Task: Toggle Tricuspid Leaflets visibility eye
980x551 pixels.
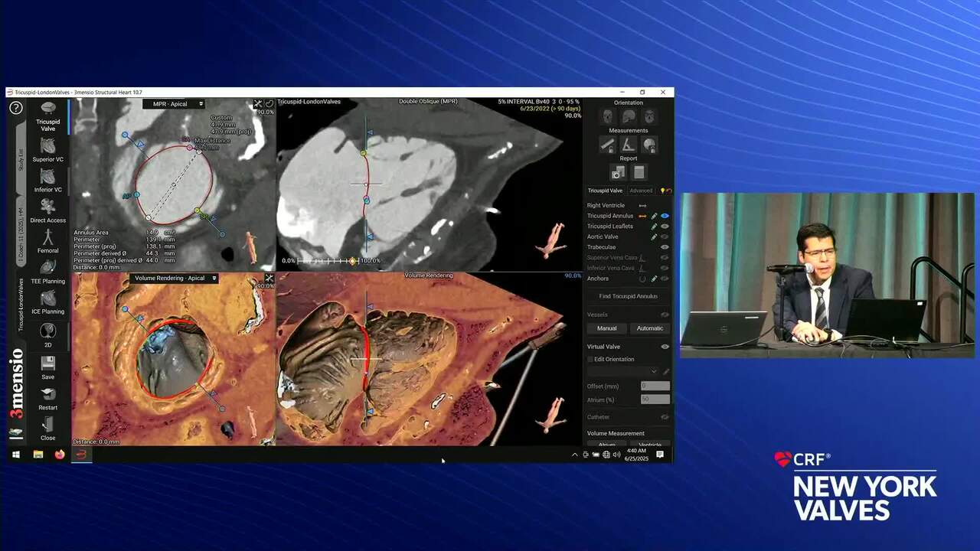Action: click(x=665, y=227)
